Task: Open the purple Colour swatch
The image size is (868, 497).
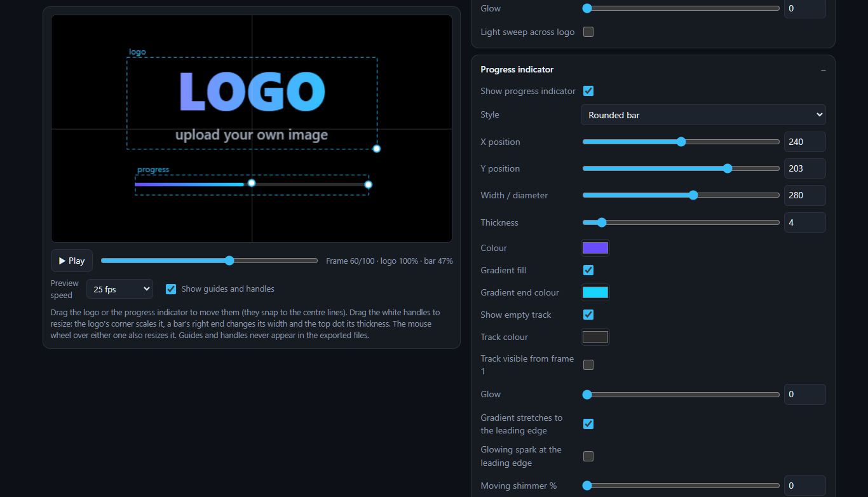Action: pos(595,248)
